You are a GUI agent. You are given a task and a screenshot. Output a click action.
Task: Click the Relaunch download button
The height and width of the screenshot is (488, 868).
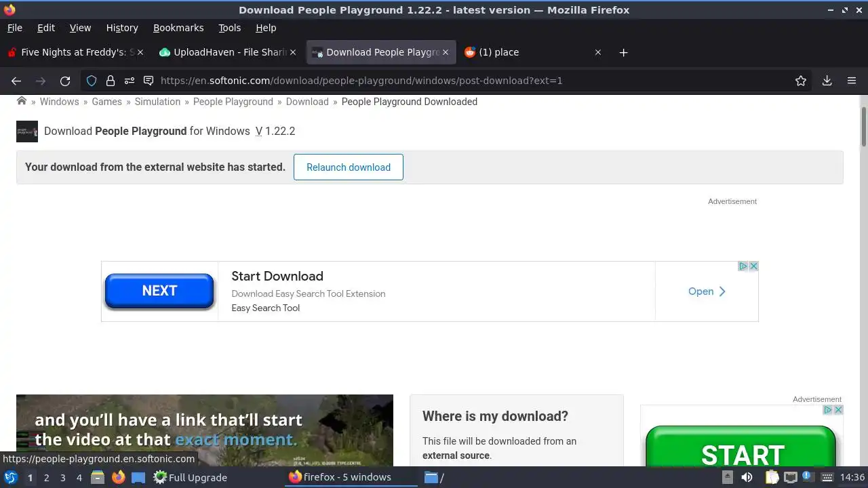pyautogui.click(x=349, y=167)
